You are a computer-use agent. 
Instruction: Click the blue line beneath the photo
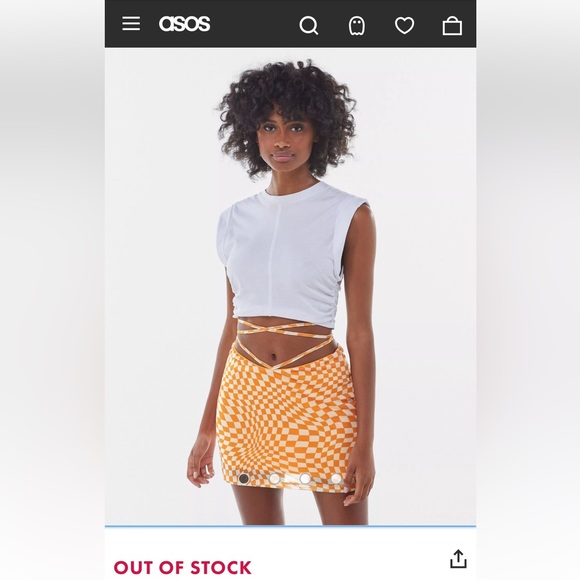pos(290,525)
